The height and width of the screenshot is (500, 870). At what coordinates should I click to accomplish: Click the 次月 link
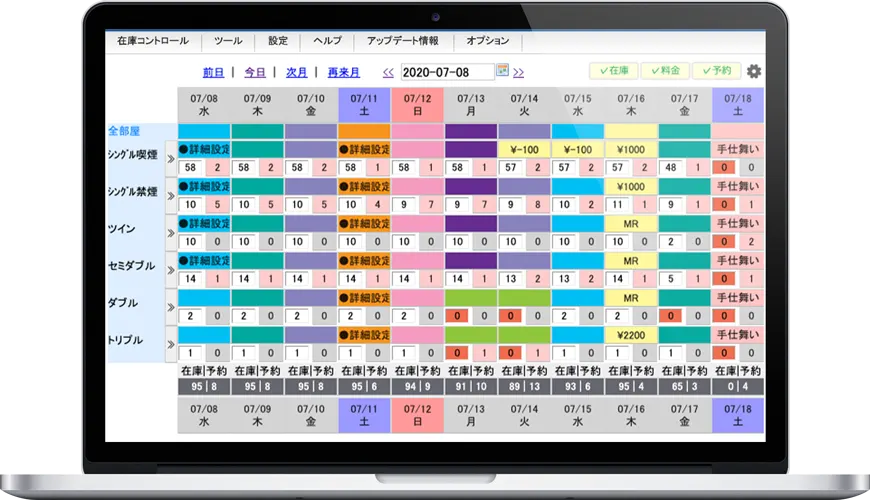click(x=296, y=72)
